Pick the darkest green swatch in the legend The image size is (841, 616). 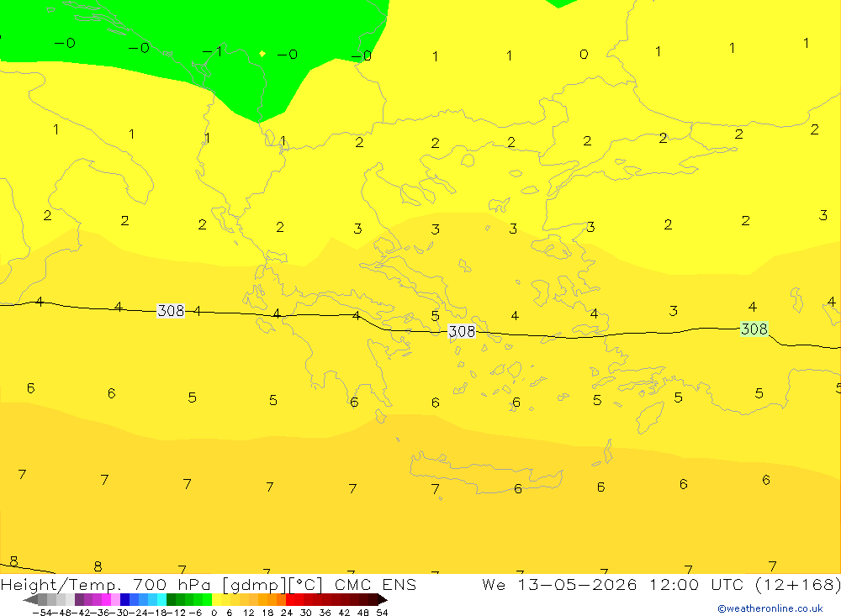[x=171, y=600]
